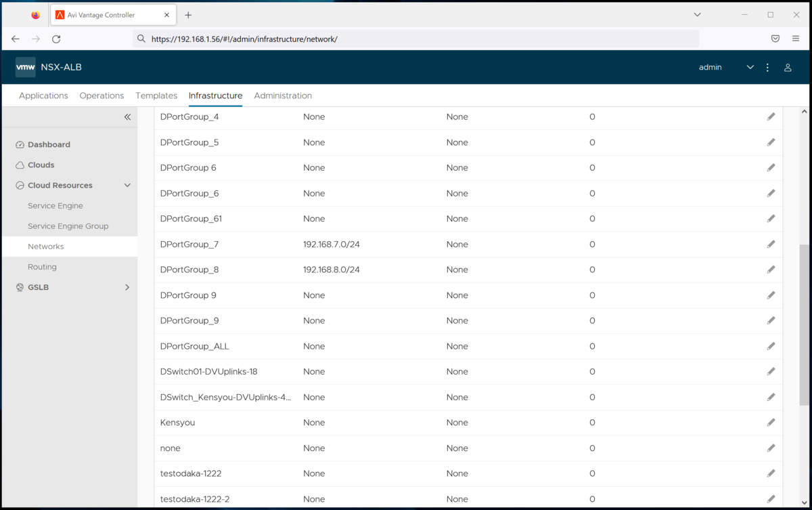Click the browser address bar URL field
812x510 pixels.
pos(416,39)
